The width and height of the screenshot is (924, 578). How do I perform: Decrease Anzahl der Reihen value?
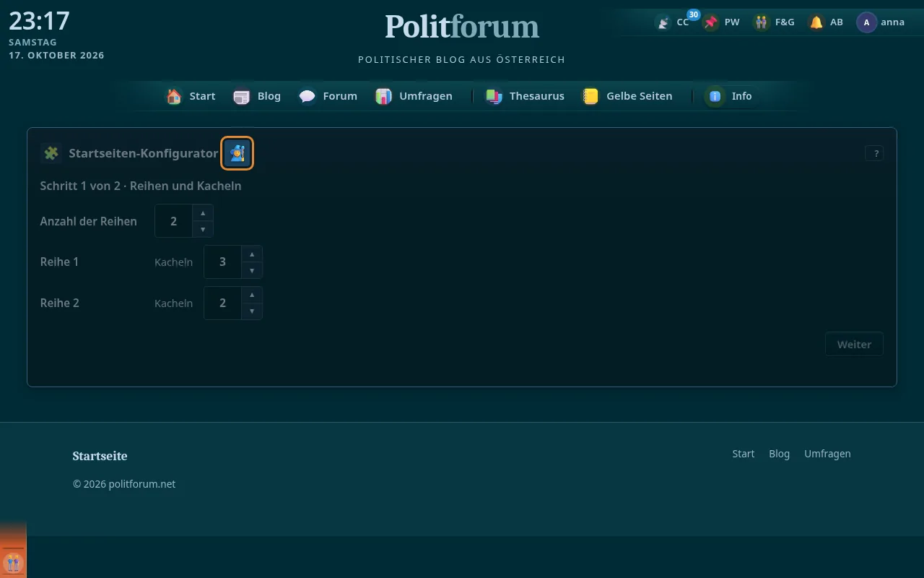(203, 229)
